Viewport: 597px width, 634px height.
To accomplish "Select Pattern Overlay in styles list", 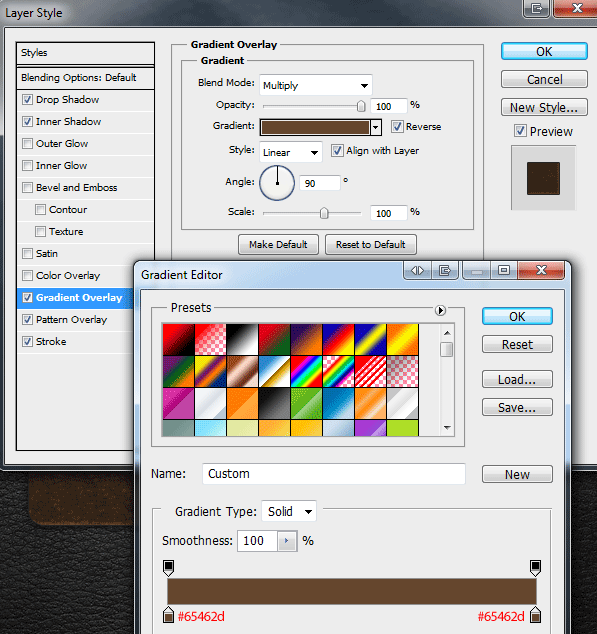I will click(71, 319).
